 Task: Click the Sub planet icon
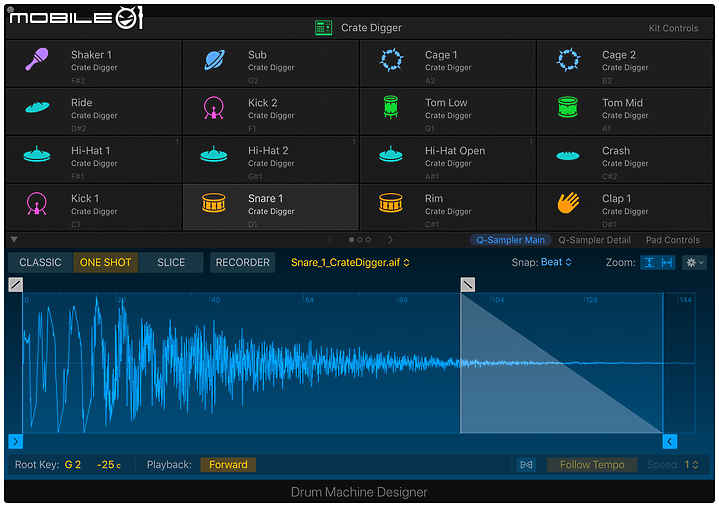[214, 60]
